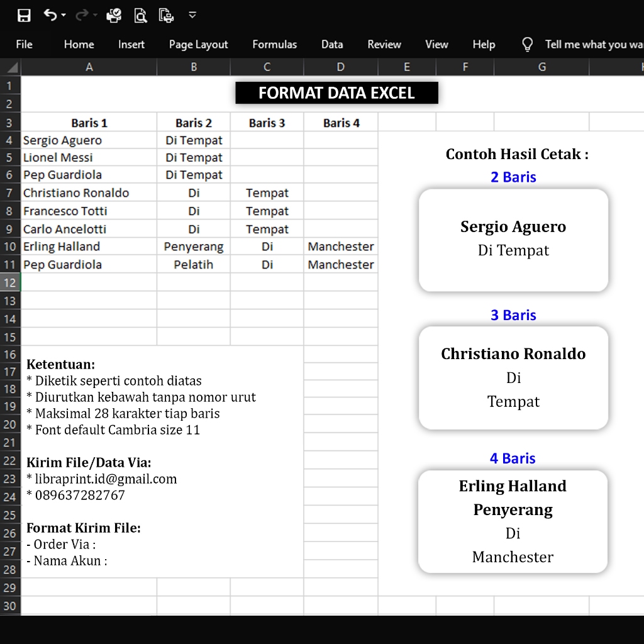Select row 12 header

coord(10,282)
